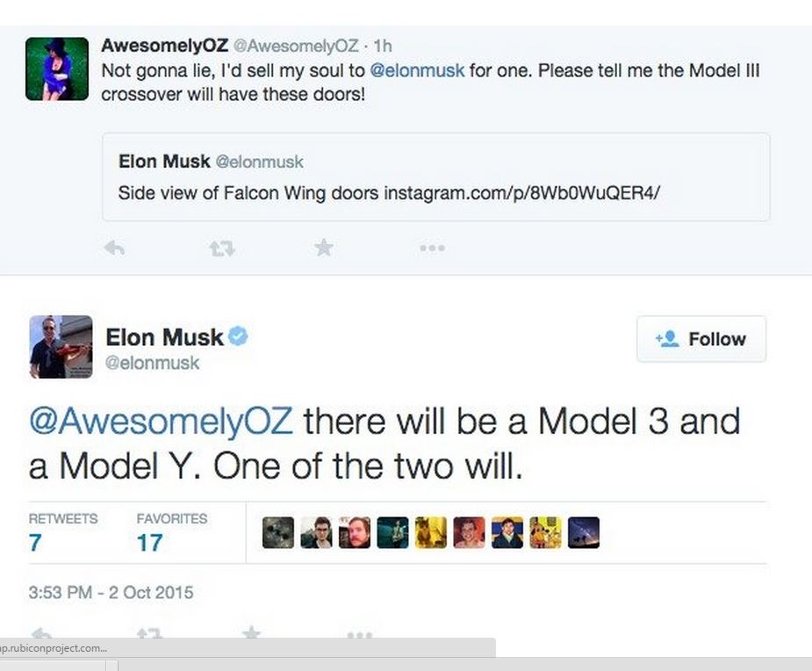Open the 1h timestamp on AwesomelyOZ tweet
The image size is (812, 671).
pyautogui.click(x=383, y=47)
